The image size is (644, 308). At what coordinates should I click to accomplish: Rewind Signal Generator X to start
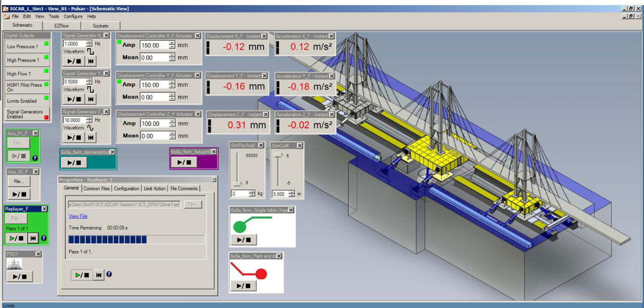coord(91,61)
